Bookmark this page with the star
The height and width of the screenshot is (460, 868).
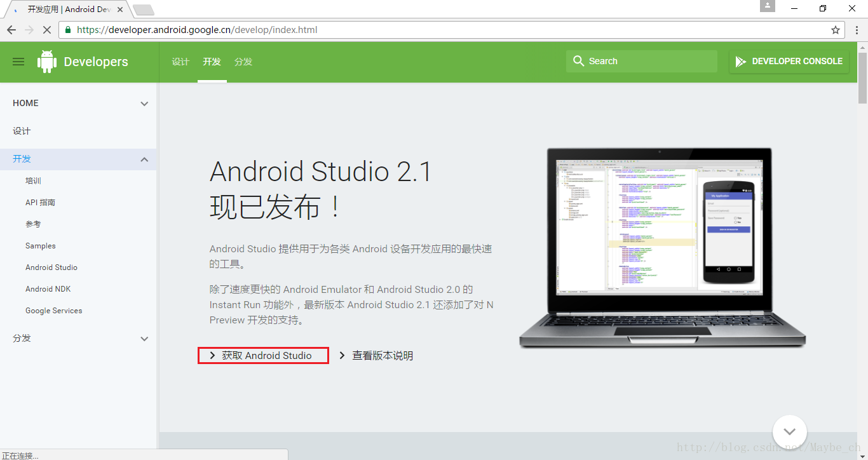pyautogui.click(x=836, y=30)
